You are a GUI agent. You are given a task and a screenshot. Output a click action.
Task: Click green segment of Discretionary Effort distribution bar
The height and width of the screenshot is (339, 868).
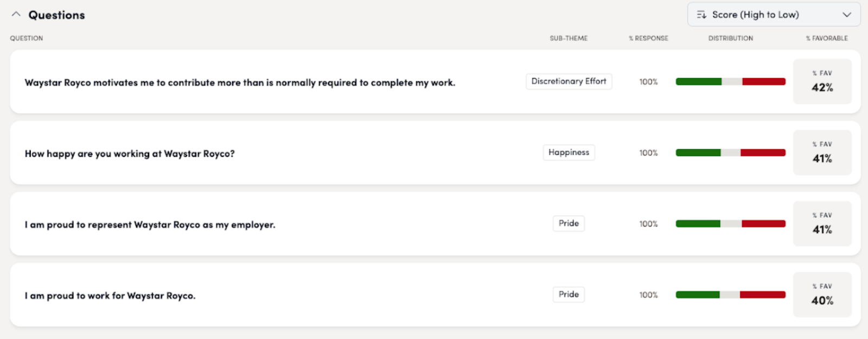tap(698, 81)
